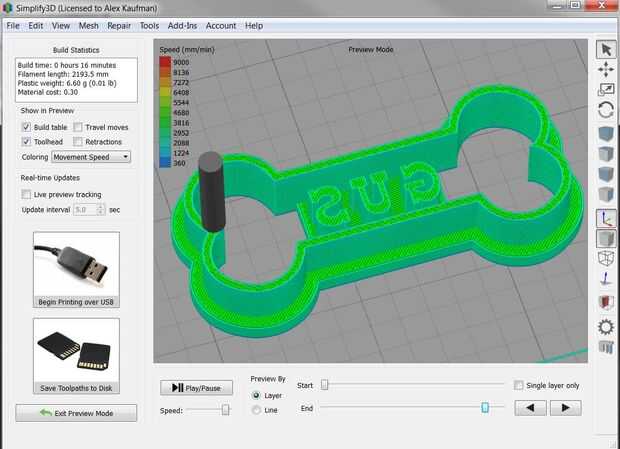620x449 pixels.
Task: Switch to default isometric cube view
Action: pos(606,134)
